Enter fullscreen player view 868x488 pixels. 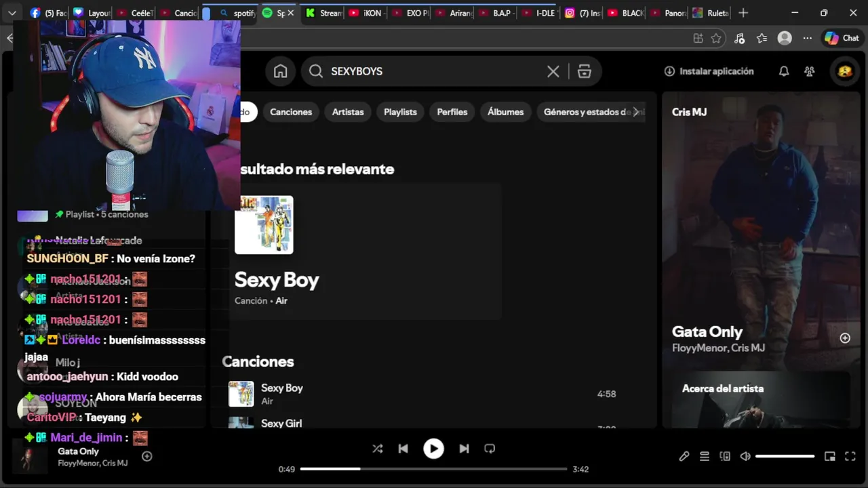(850, 457)
